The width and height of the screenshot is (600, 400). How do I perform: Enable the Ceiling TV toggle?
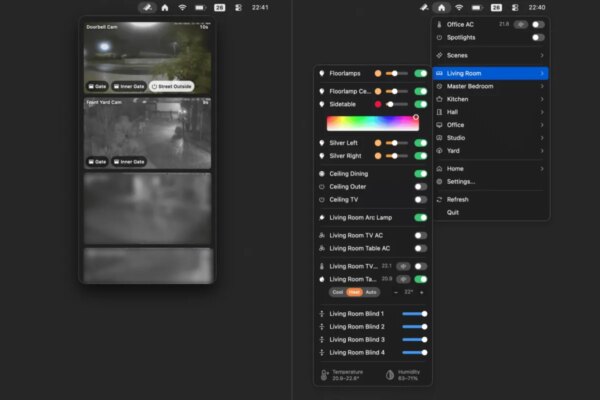coord(420,199)
